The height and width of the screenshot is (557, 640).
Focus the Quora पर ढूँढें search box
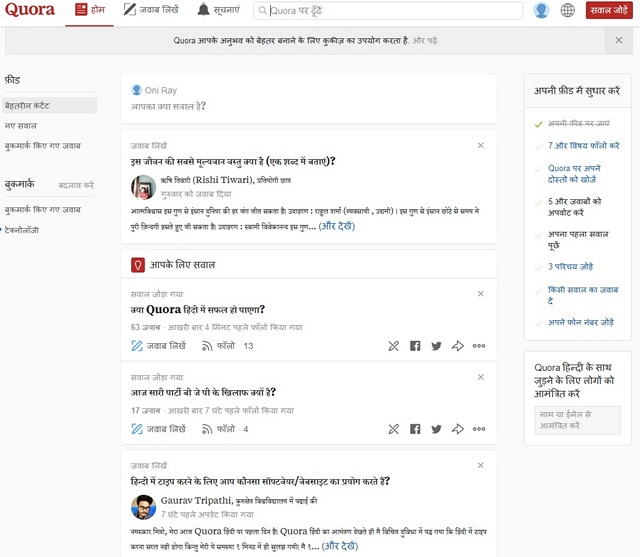click(x=388, y=11)
